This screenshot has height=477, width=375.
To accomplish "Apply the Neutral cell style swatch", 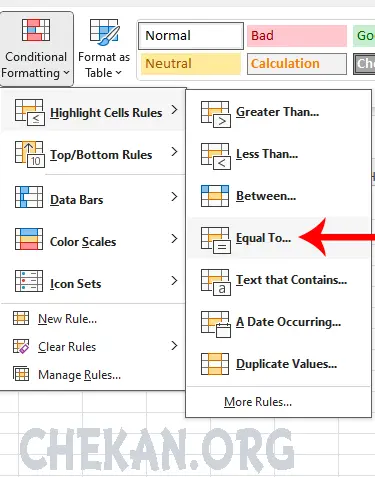I will [x=190, y=64].
